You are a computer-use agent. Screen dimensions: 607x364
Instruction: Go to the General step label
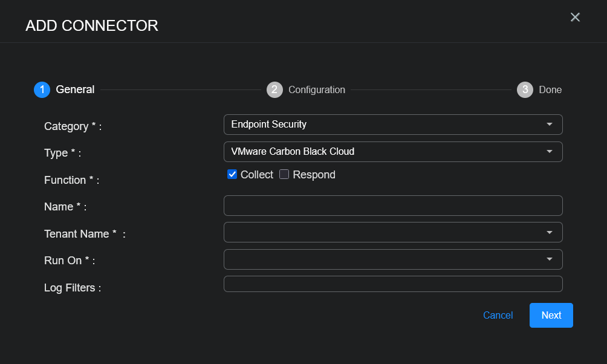[75, 89]
